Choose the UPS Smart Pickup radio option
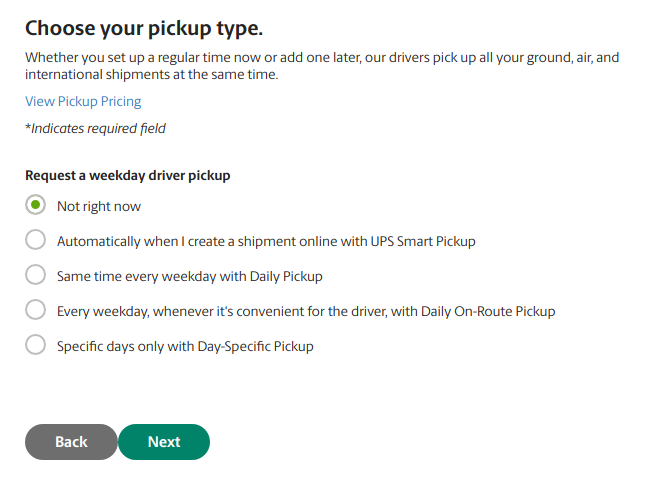Screen dimensions: 653x484 (35, 241)
